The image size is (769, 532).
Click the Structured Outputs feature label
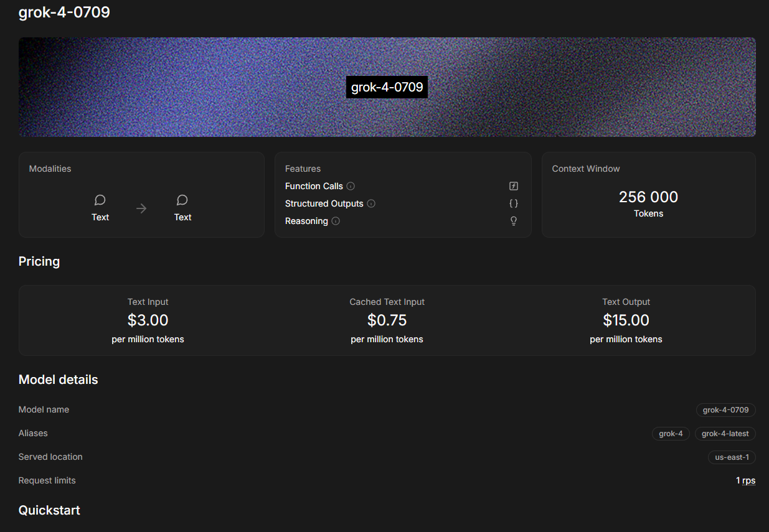point(324,203)
